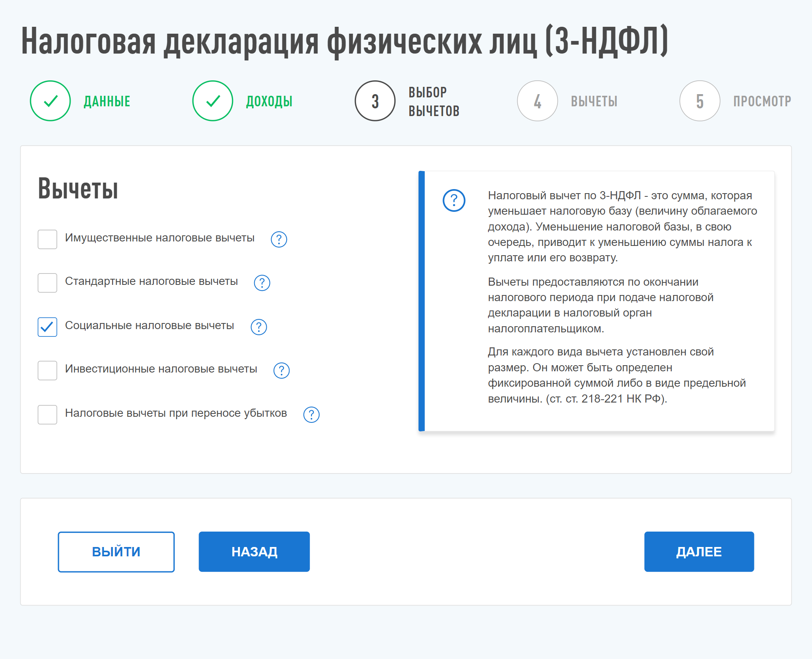The width and height of the screenshot is (812, 659).
Task: Proceed with the Далее button
Action: 699,552
